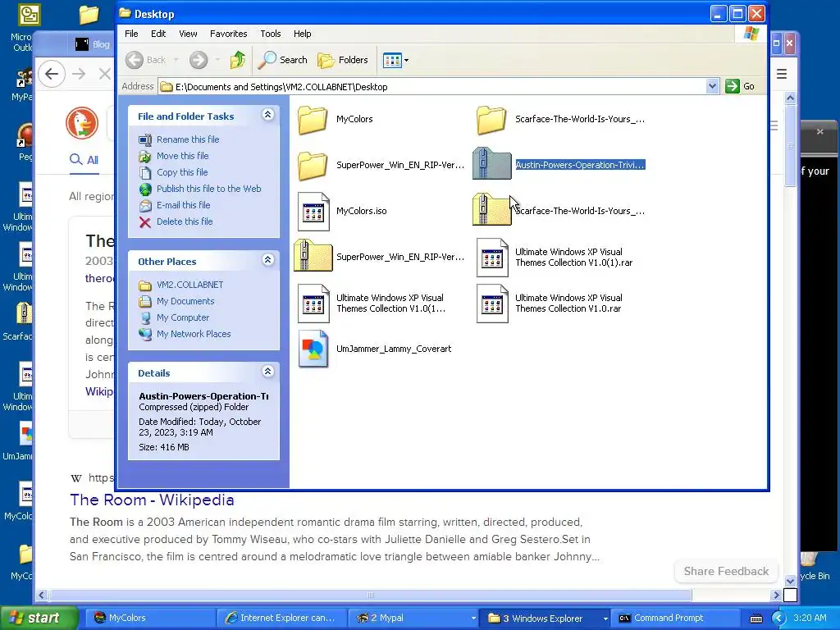Click Move this file
Viewport: 840px width, 630px height.
pos(182,156)
